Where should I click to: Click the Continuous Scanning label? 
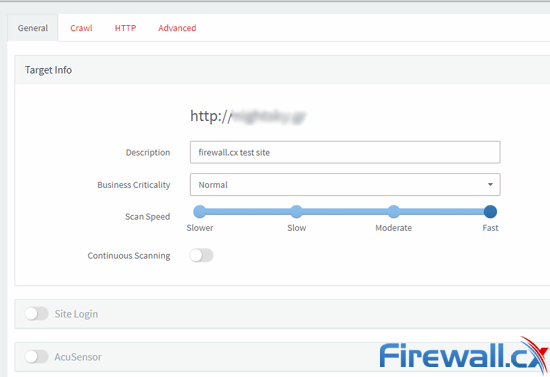[129, 256]
